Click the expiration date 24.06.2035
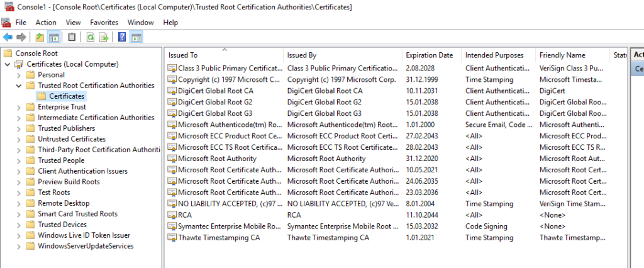Viewport: 644px width, 268px height. [422, 181]
